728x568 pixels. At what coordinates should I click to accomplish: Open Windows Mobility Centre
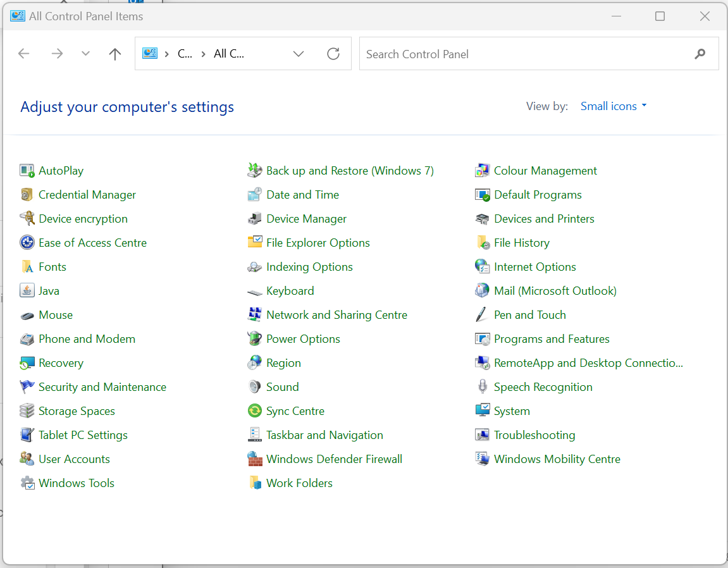(x=557, y=459)
